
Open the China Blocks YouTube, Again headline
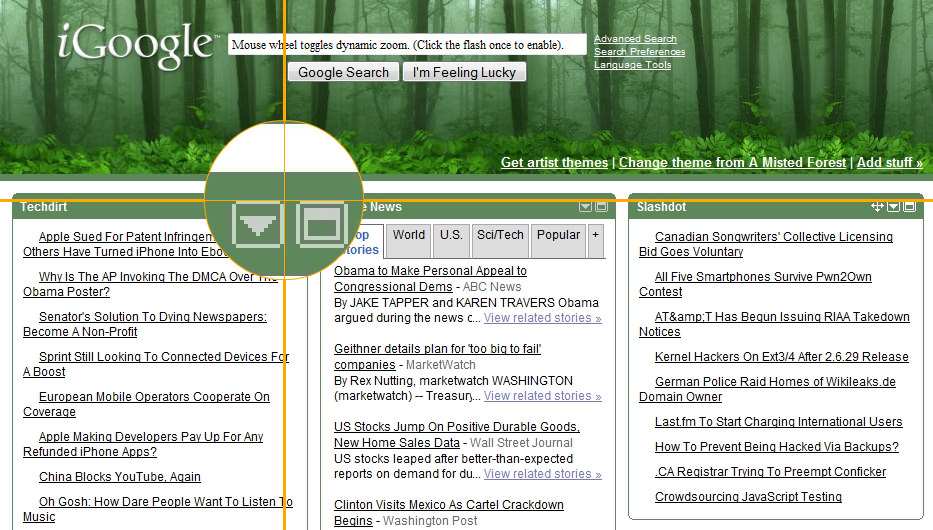coord(120,477)
